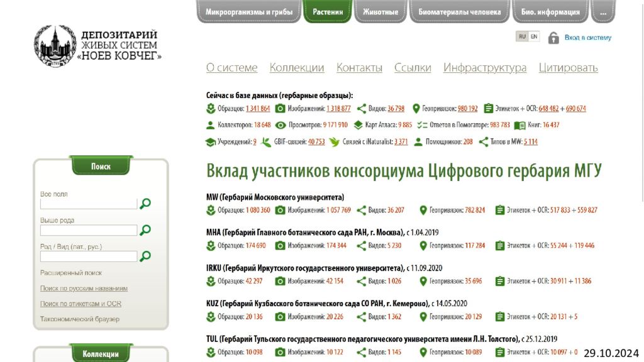The image size is (644, 362).
Task: Click the MW types count 5 114
Action: [x=531, y=142]
